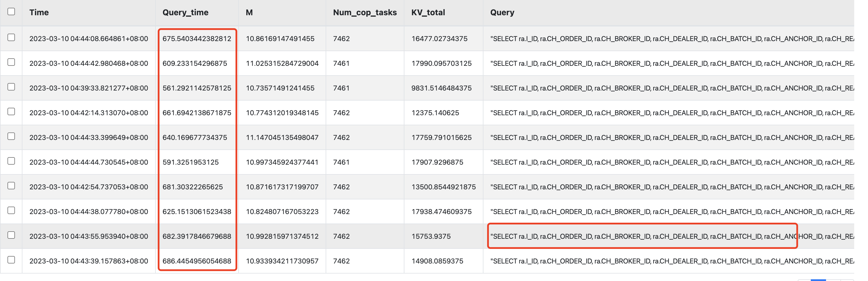
Task: Select the M value 11.147045135498047
Action: (x=282, y=137)
